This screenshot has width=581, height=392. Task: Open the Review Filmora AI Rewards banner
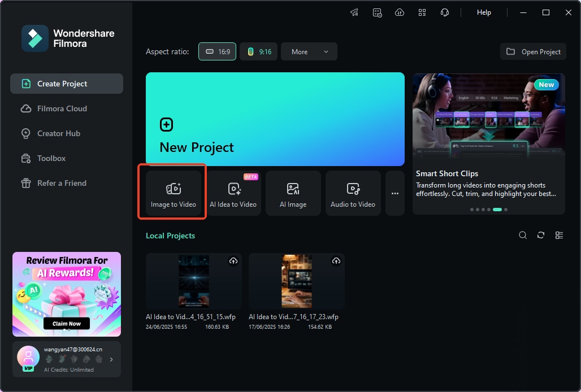(x=67, y=294)
